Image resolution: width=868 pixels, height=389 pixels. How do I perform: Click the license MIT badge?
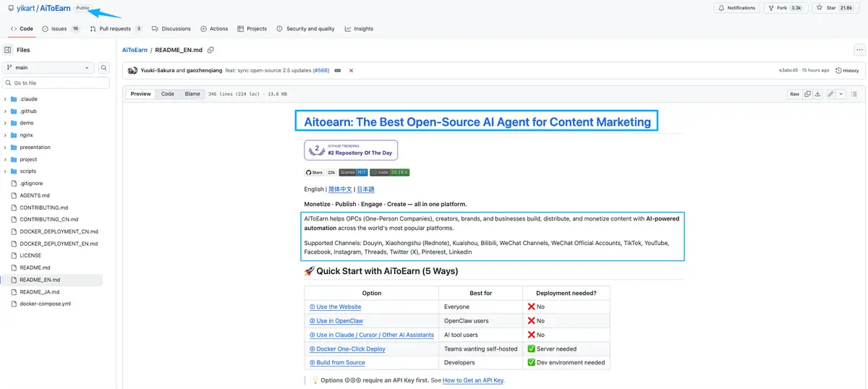tap(353, 172)
